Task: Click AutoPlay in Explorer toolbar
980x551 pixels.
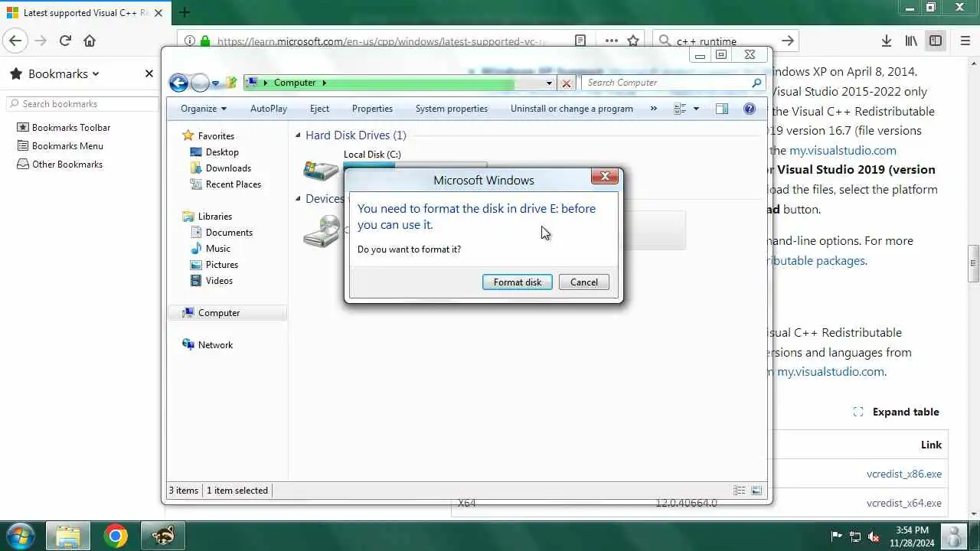Action: click(x=269, y=109)
